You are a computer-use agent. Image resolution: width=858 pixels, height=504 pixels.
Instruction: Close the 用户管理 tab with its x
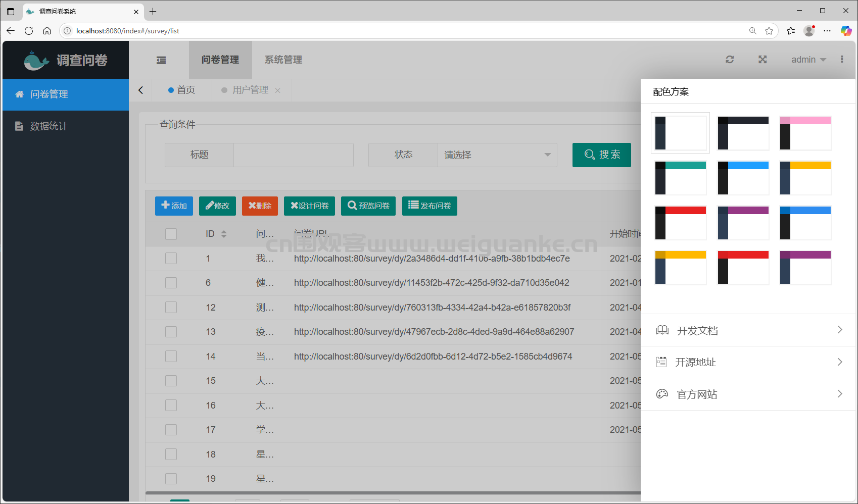coord(277,90)
